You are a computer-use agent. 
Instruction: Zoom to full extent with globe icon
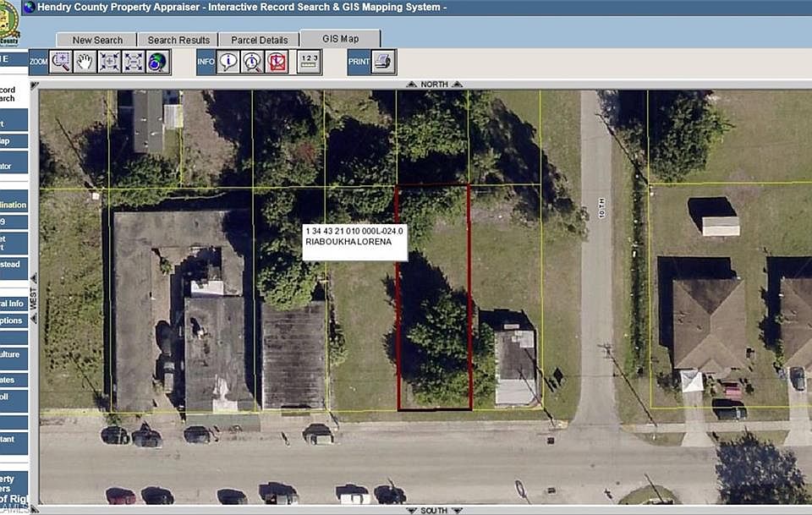[x=158, y=62]
